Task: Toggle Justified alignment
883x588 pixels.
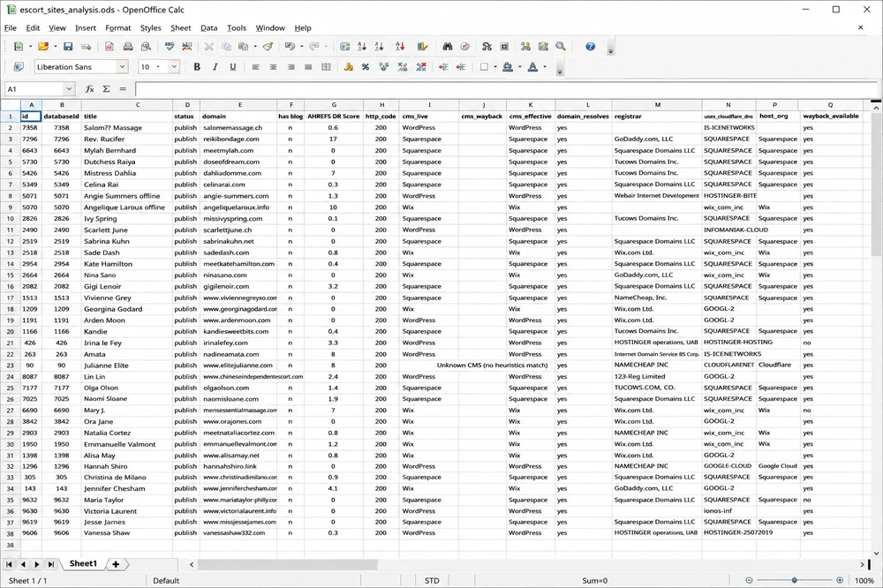Action: tap(308, 67)
